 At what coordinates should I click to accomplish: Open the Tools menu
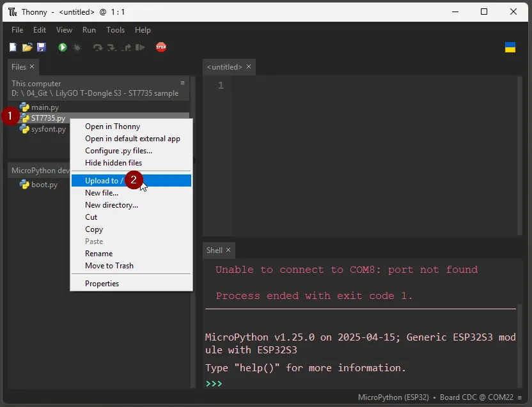(115, 30)
